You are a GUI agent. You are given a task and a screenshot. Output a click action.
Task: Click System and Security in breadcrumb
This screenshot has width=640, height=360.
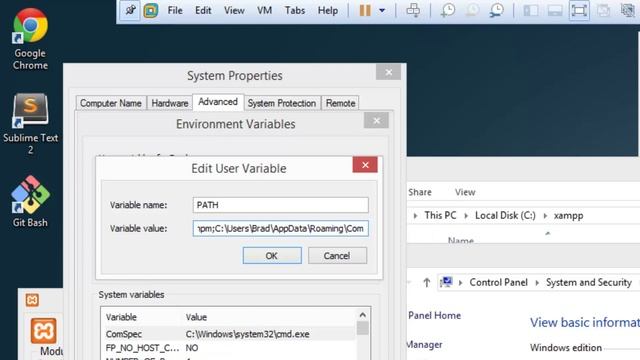tap(589, 282)
